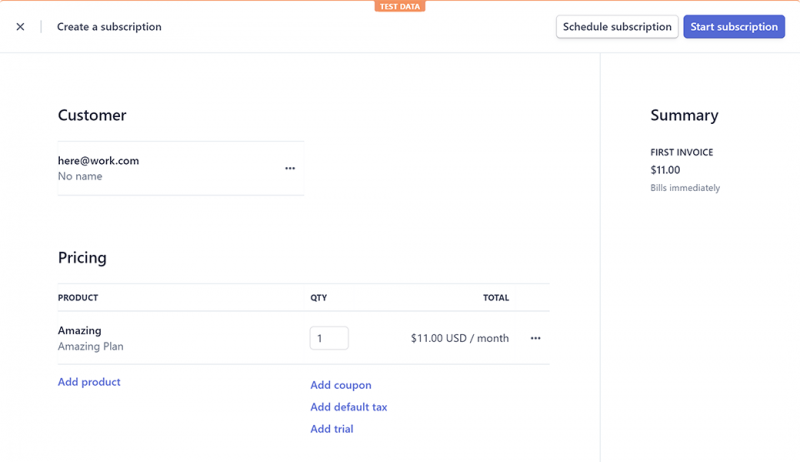Click the here@work.com customer email
Viewport: 800px width, 462px height.
(x=98, y=160)
